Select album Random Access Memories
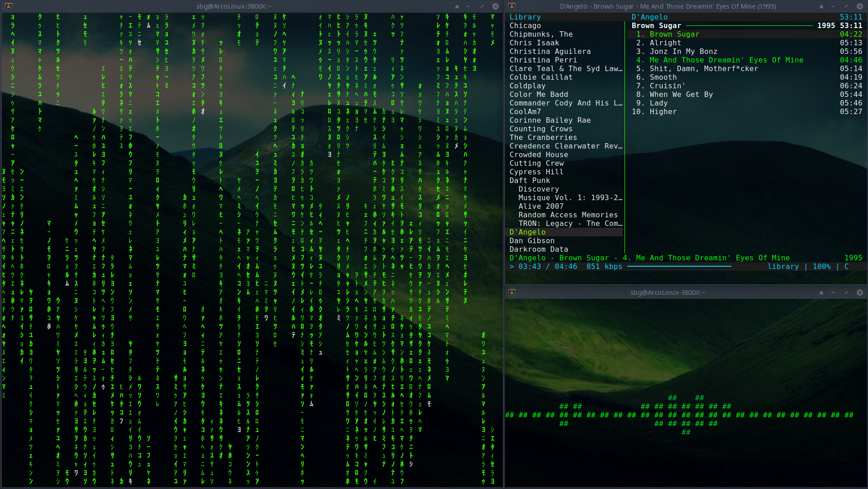 (568, 215)
